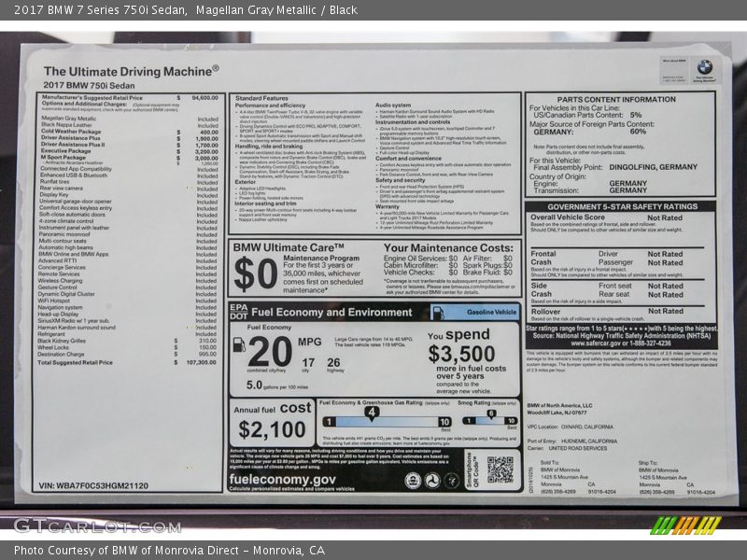Image resolution: width=747 pixels, height=560 pixels.
Task: Click the colored stripes logo at bottom right
Action: [686, 525]
